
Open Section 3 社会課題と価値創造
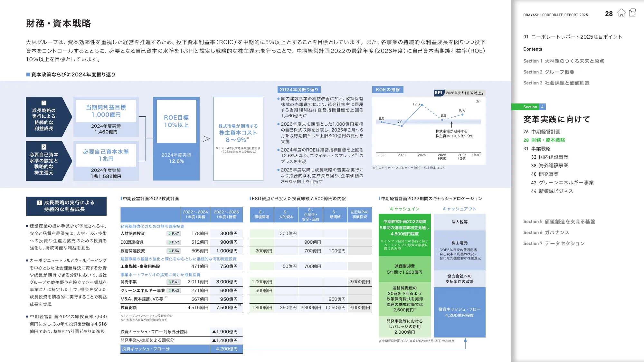[x=556, y=83]
